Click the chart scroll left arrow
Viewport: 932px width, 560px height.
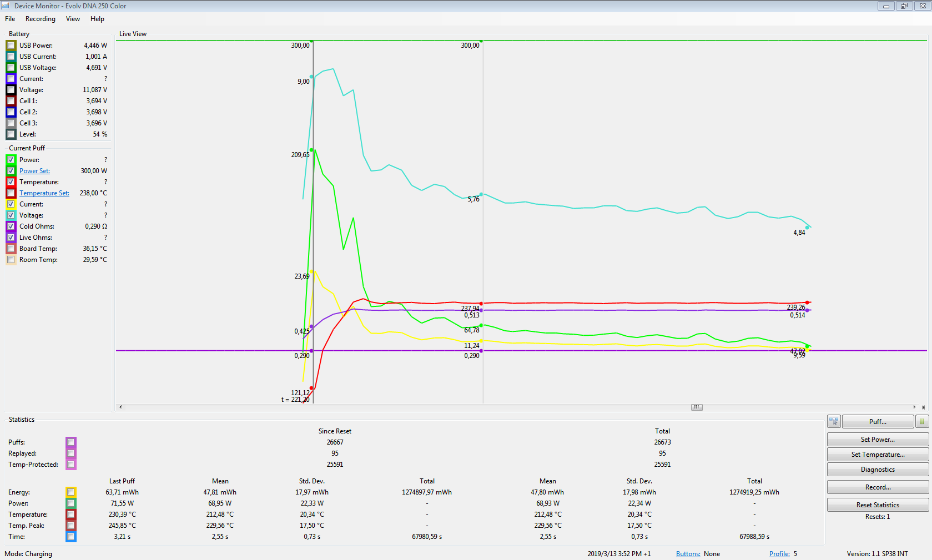[x=120, y=407]
